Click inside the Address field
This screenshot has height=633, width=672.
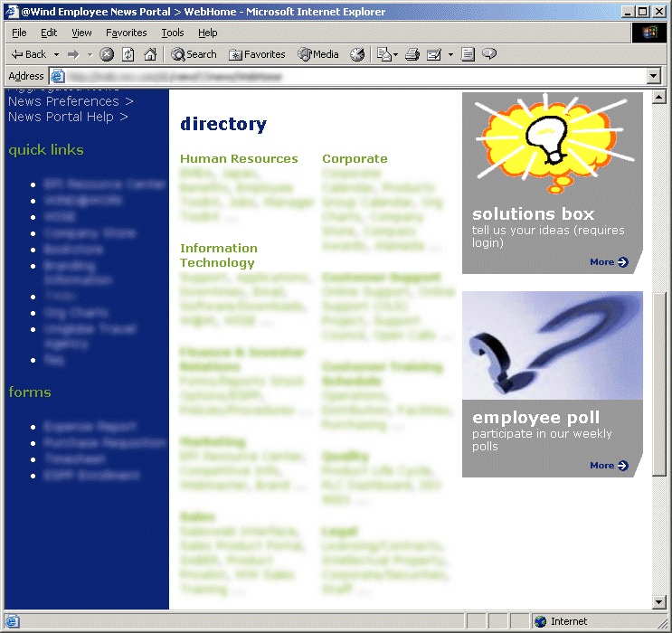pyautogui.click(x=353, y=77)
